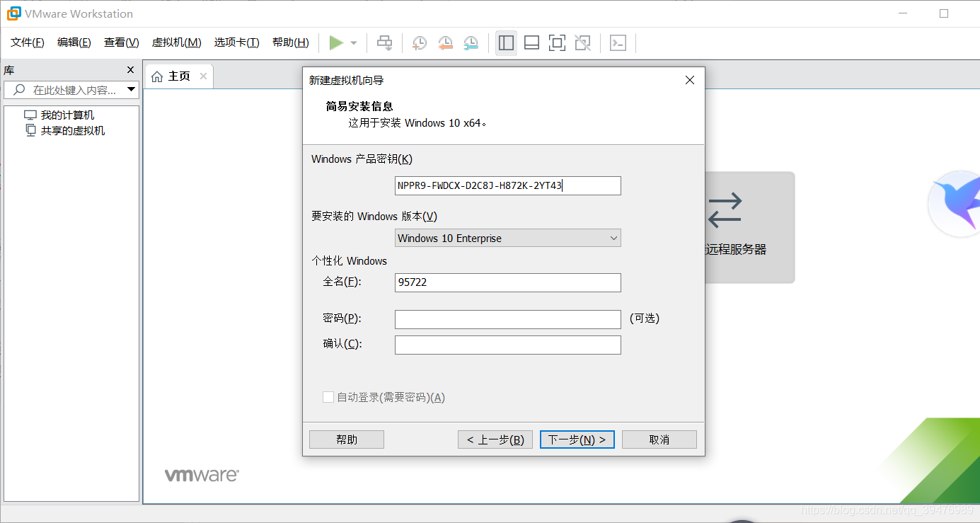Click the Windows product key input field
The width and height of the screenshot is (980, 523).
pos(508,186)
